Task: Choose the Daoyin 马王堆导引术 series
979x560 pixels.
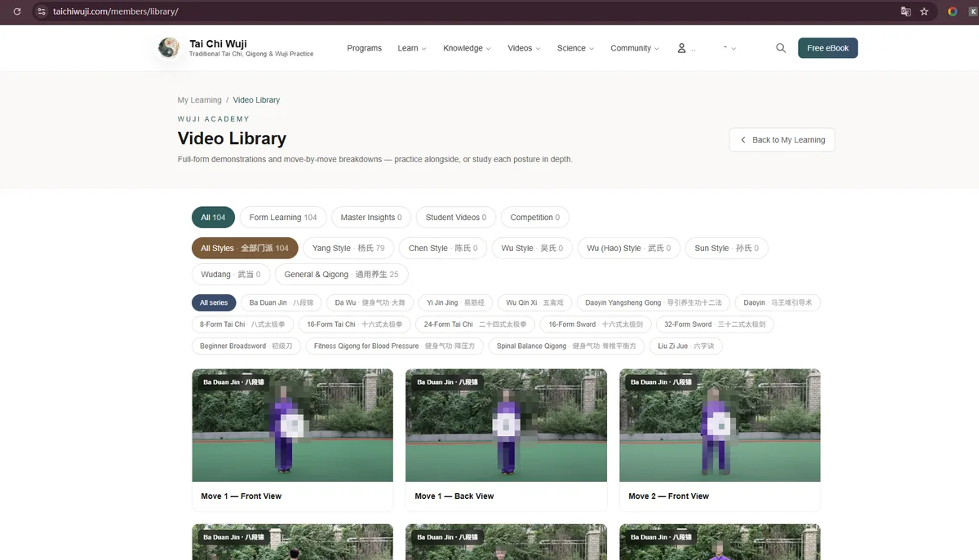Action: 777,302
